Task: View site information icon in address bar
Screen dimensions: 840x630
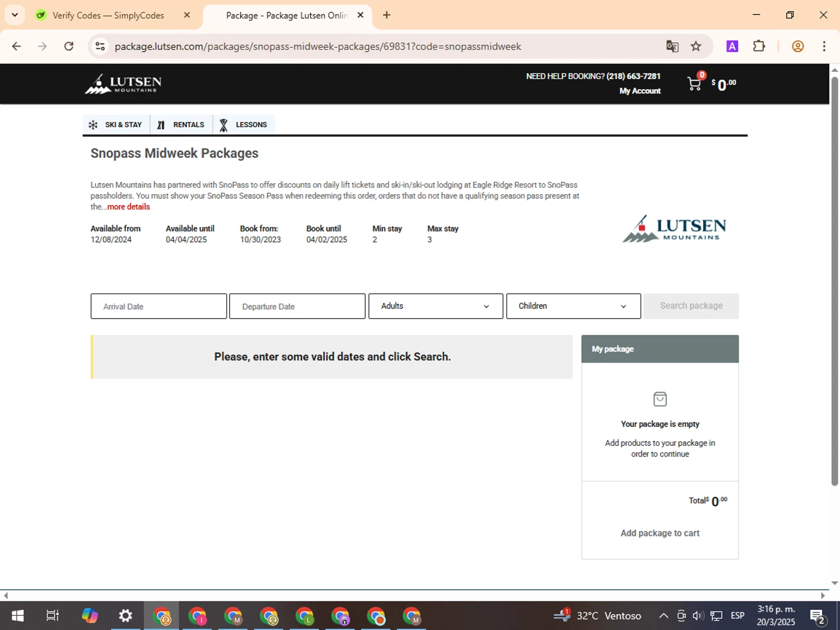Action: point(100,46)
